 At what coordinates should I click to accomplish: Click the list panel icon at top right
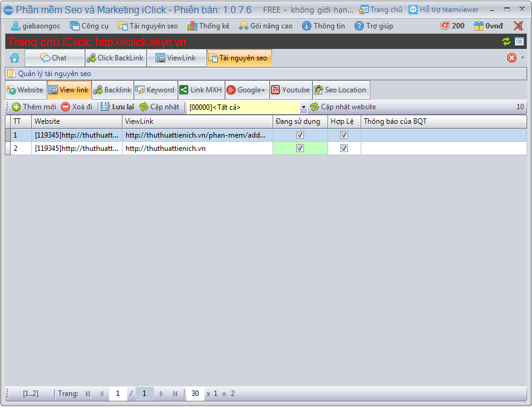coord(519,41)
